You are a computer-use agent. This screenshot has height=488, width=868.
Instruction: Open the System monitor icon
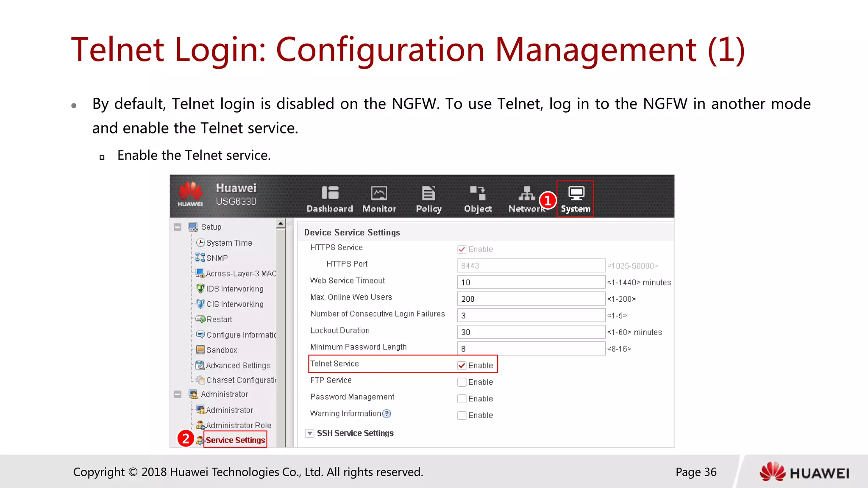(x=576, y=193)
